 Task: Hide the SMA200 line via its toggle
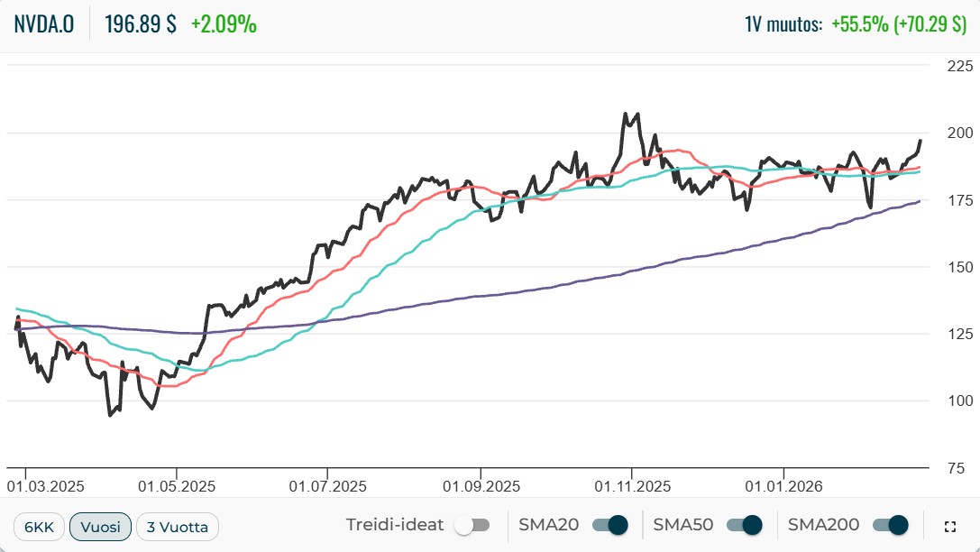click(889, 526)
